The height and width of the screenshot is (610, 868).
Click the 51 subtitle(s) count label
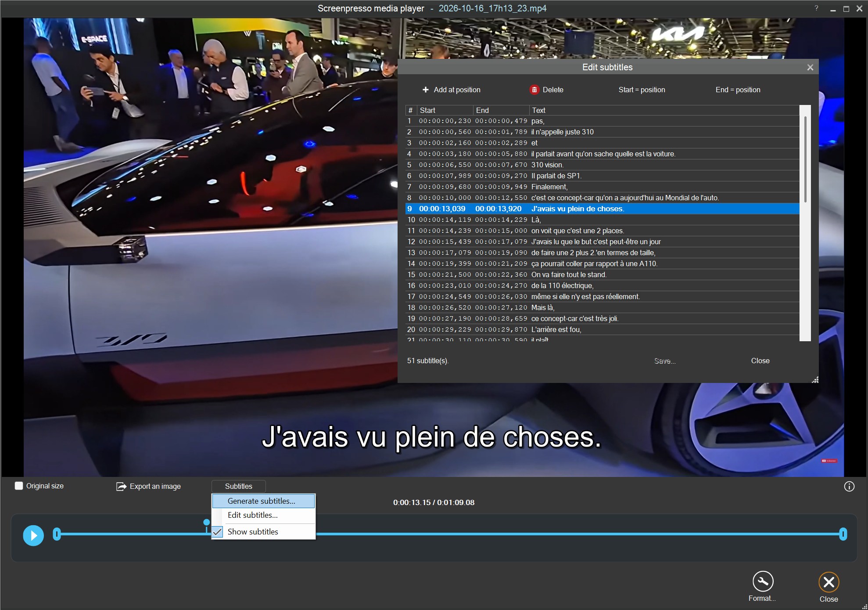tap(428, 361)
